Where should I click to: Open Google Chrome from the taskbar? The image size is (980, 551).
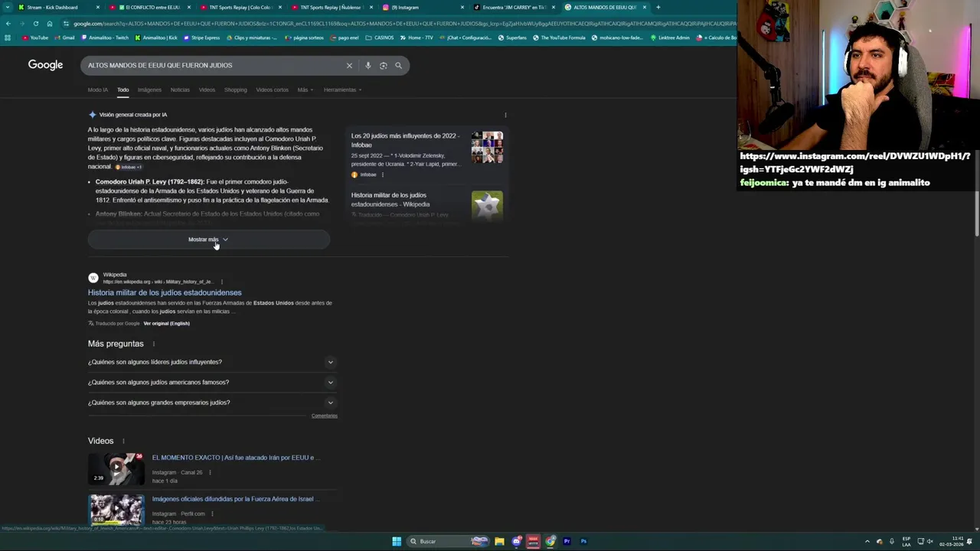pos(550,542)
